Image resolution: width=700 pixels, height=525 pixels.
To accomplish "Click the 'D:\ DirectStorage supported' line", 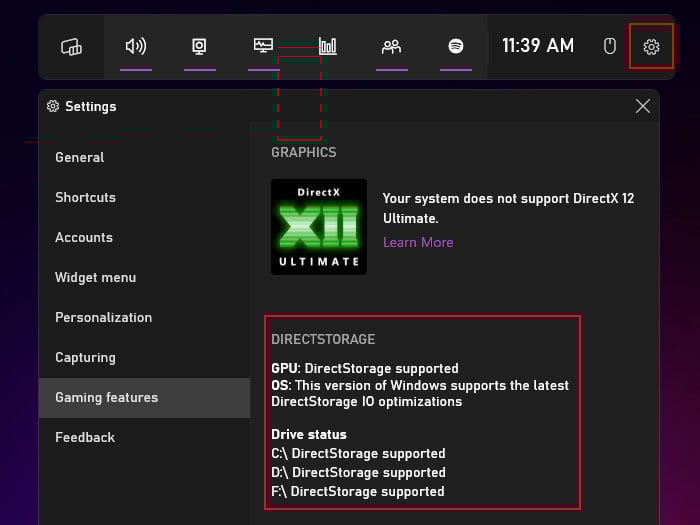I will [x=358, y=472].
